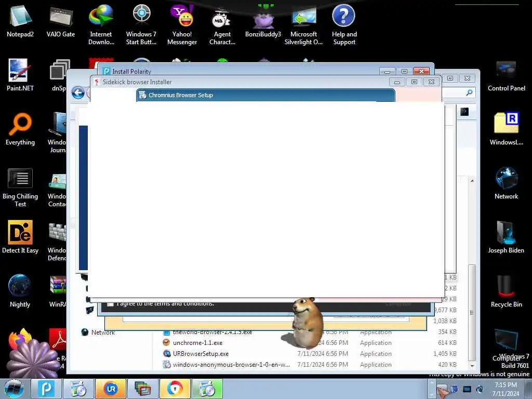Select URBrowserSetup.exe in the file list
The image size is (532, 399).
pos(201,353)
